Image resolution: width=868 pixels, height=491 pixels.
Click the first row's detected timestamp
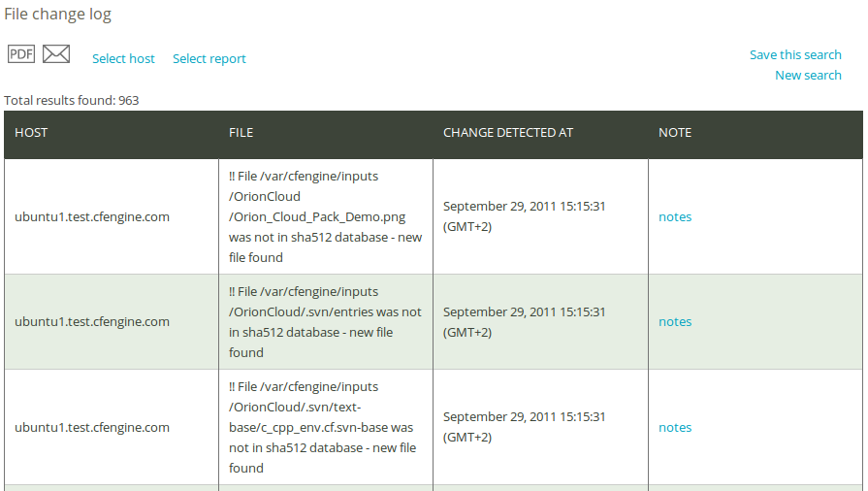pyautogui.click(x=525, y=216)
